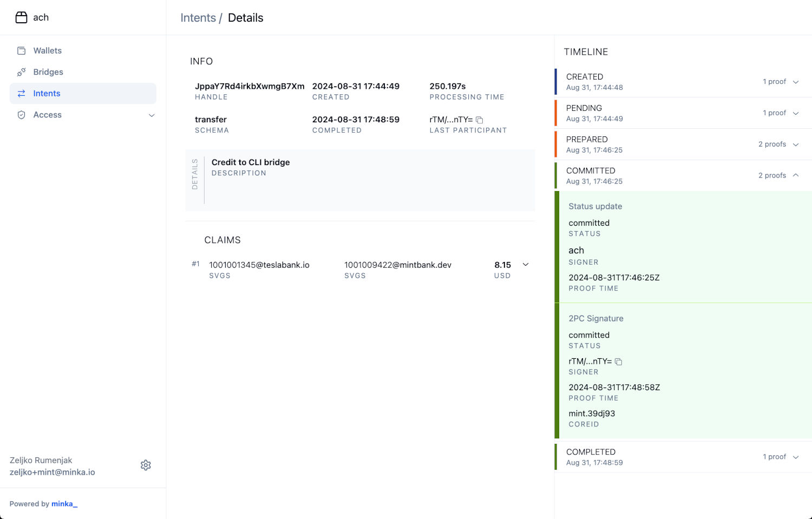
Task: Click the ach ledger box icon
Action: pos(21,17)
